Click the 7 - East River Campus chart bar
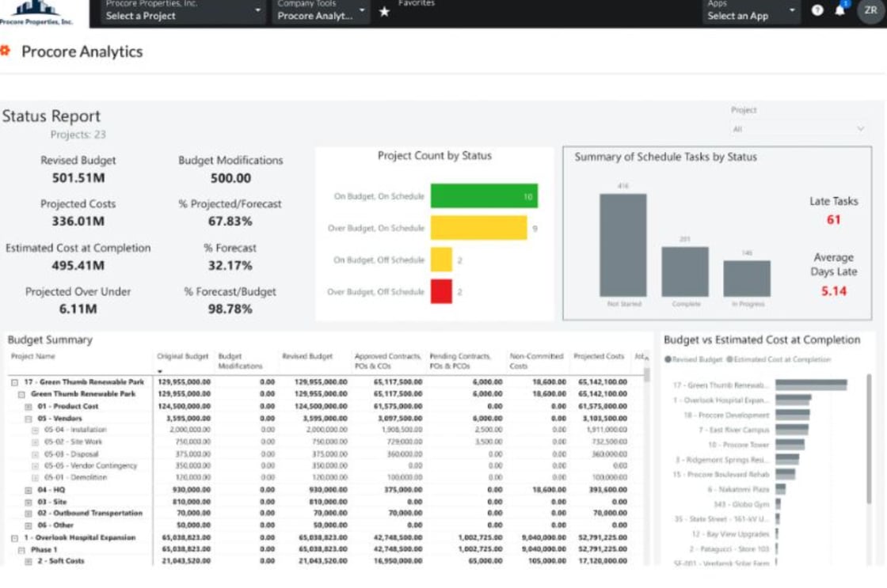 791,430
